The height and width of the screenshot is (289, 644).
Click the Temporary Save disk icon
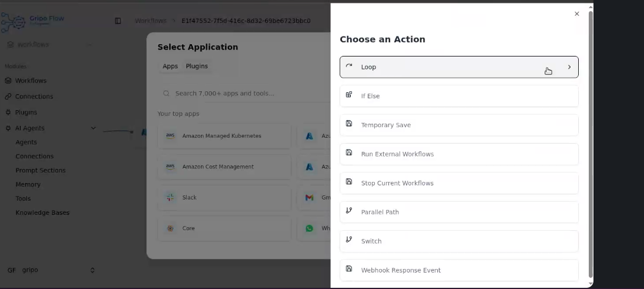tap(349, 124)
